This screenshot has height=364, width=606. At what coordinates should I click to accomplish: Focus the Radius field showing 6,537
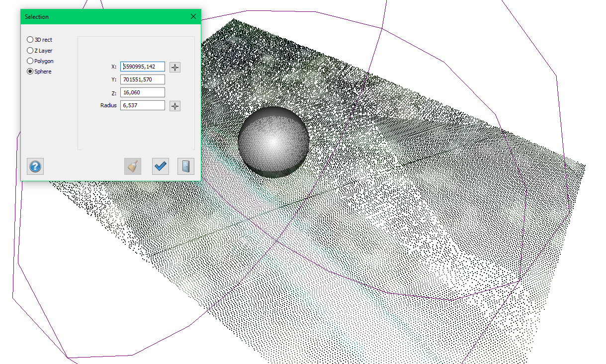tap(143, 105)
